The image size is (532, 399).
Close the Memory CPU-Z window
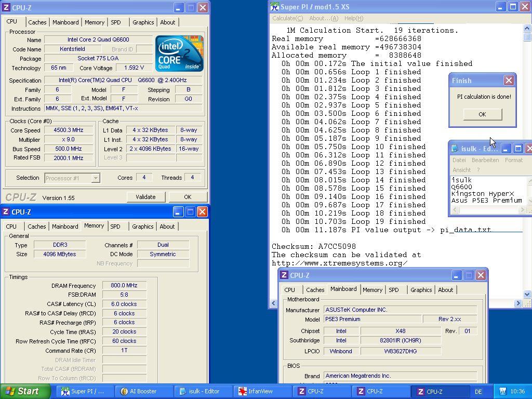pos(202,212)
